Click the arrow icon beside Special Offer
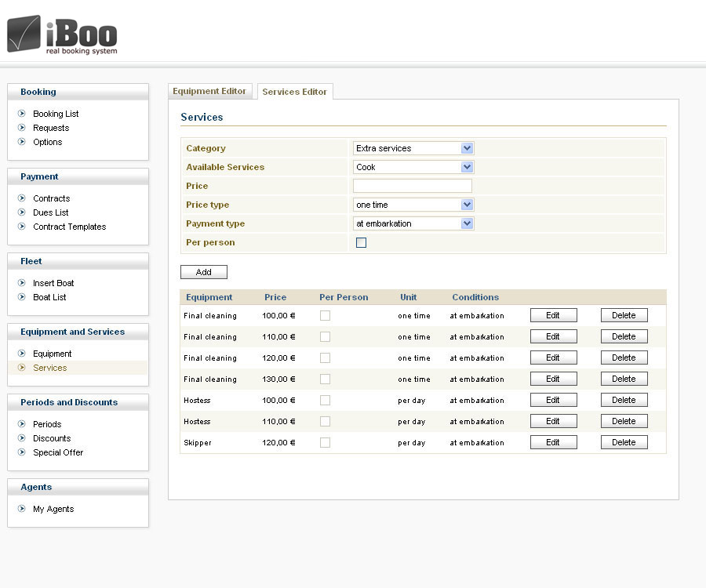The image size is (706, 588). (x=22, y=452)
